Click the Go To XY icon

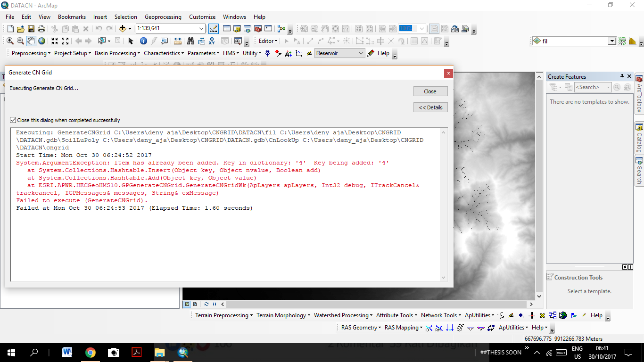pos(212,41)
